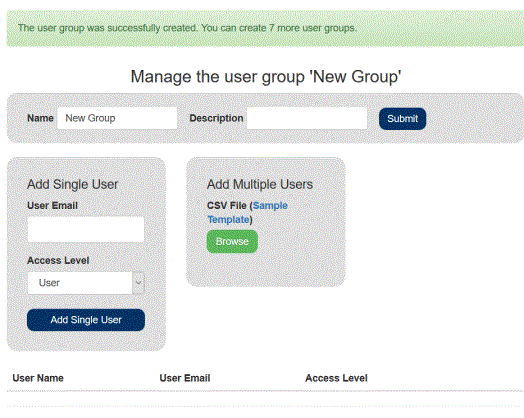Click the Access Level dropdown arrow
Viewport: 524px width, 418px height.
(x=138, y=283)
